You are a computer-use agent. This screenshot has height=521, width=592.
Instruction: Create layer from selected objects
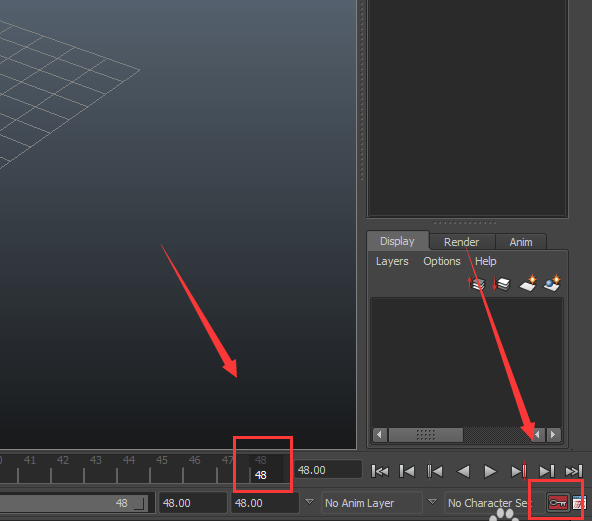tap(552, 283)
